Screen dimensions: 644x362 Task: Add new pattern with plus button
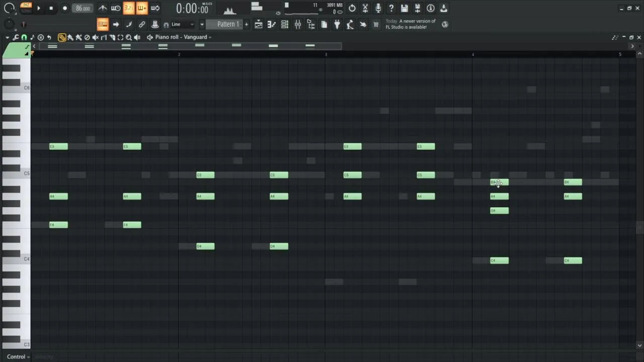(x=247, y=24)
